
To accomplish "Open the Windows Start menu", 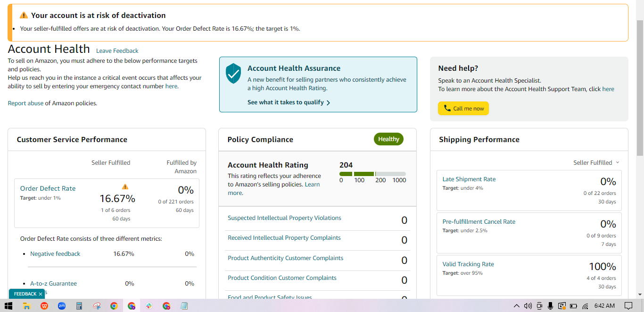I will click(x=8, y=306).
